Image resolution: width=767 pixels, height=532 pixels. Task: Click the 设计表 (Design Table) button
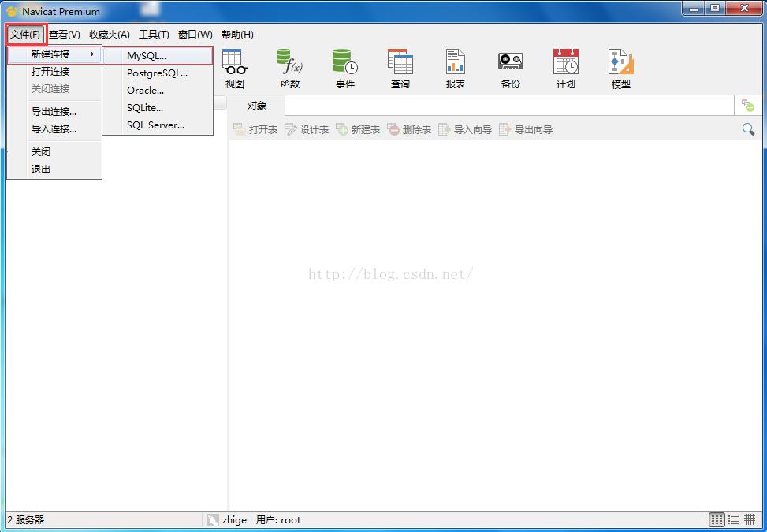pyautogui.click(x=307, y=129)
